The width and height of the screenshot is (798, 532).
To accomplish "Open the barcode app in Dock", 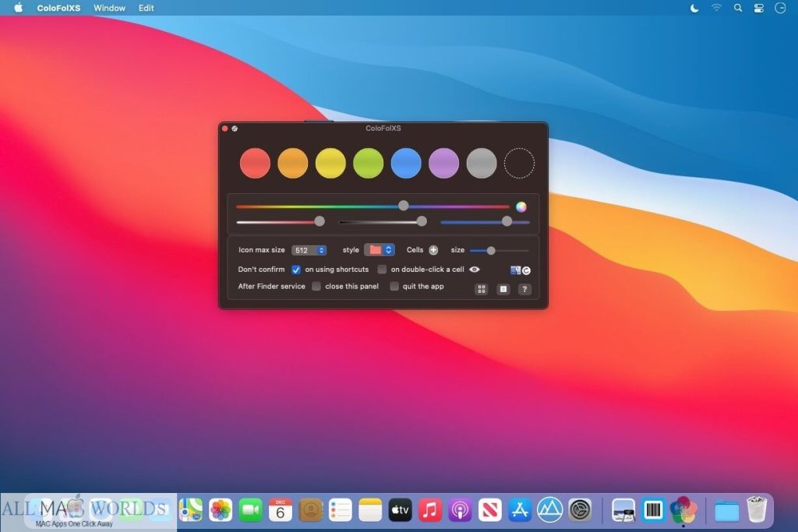I will [654, 510].
